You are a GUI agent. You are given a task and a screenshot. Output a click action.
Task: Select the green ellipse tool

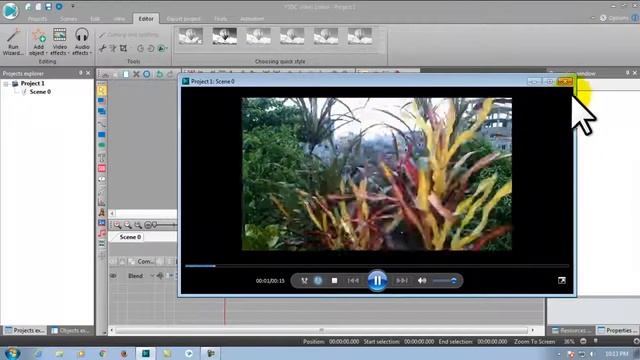click(x=102, y=145)
